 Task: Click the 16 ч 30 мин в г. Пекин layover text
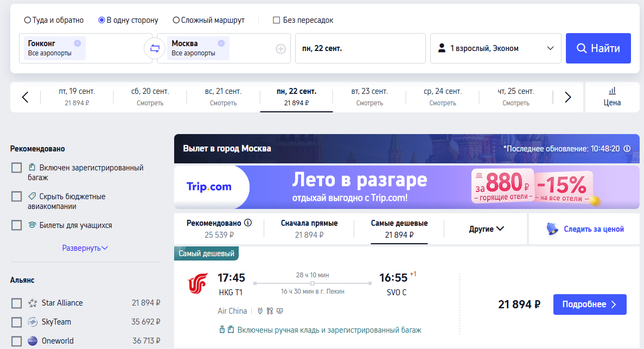[313, 291]
